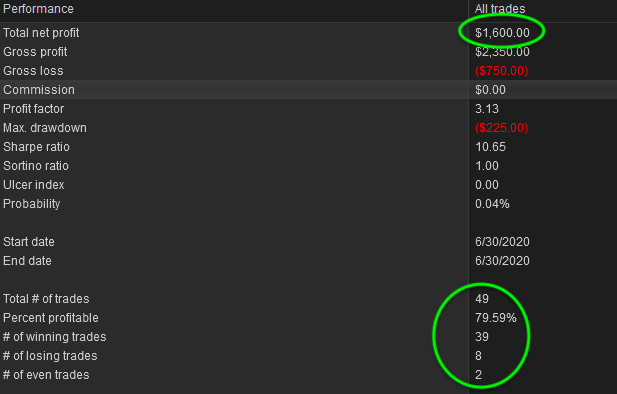Select the Performance column header
The height and width of the screenshot is (394, 617).
click(x=38, y=9)
